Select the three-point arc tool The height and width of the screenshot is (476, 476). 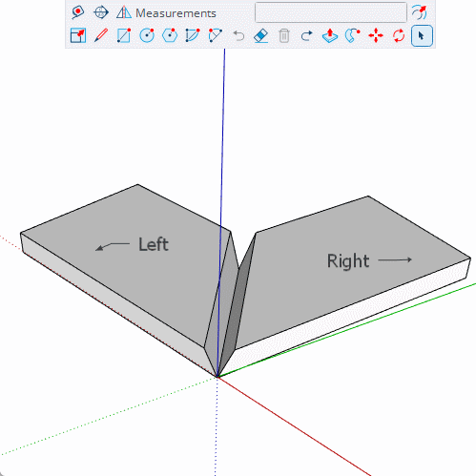tap(216, 35)
